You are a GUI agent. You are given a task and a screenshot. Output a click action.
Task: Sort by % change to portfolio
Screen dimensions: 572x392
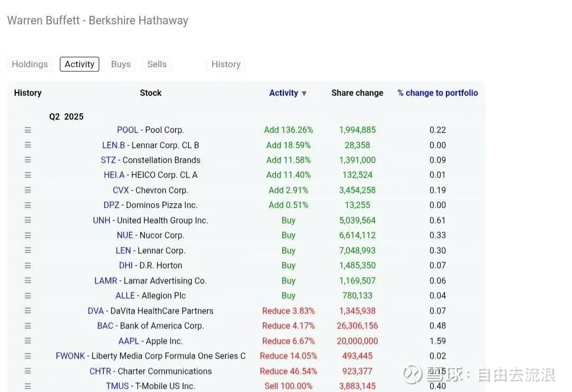[x=438, y=93]
